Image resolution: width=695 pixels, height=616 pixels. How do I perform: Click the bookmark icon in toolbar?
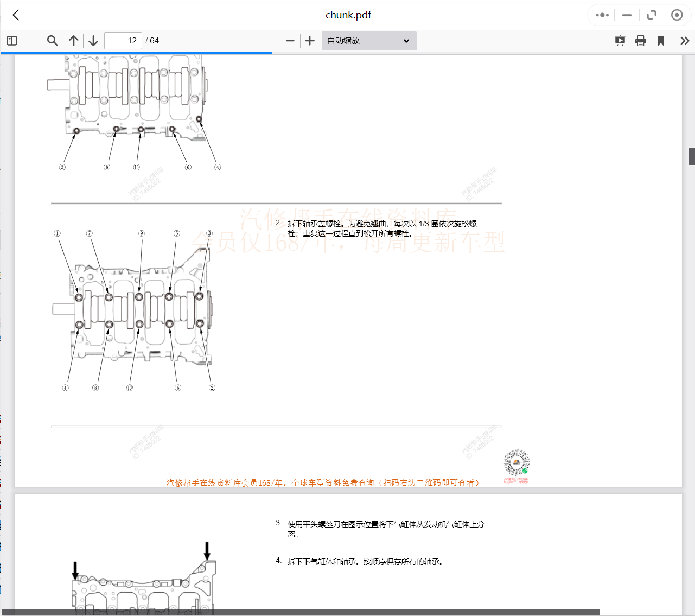pos(661,41)
